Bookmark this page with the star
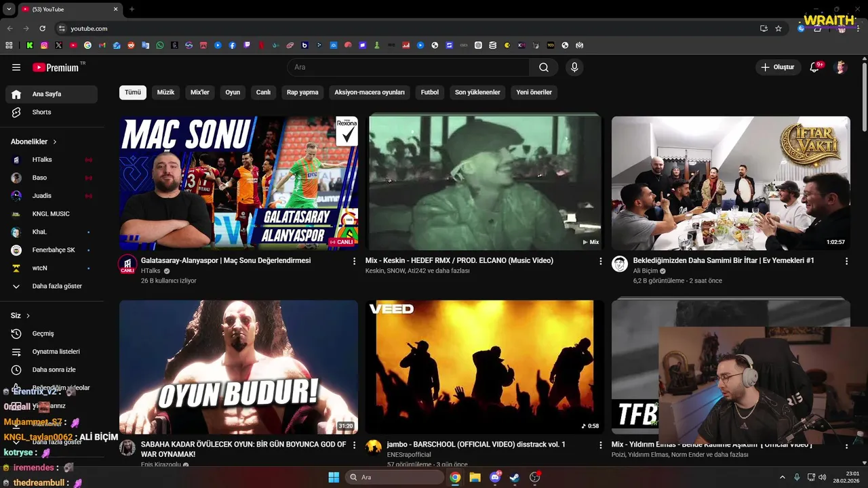868x488 pixels. [x=778, y=28]
